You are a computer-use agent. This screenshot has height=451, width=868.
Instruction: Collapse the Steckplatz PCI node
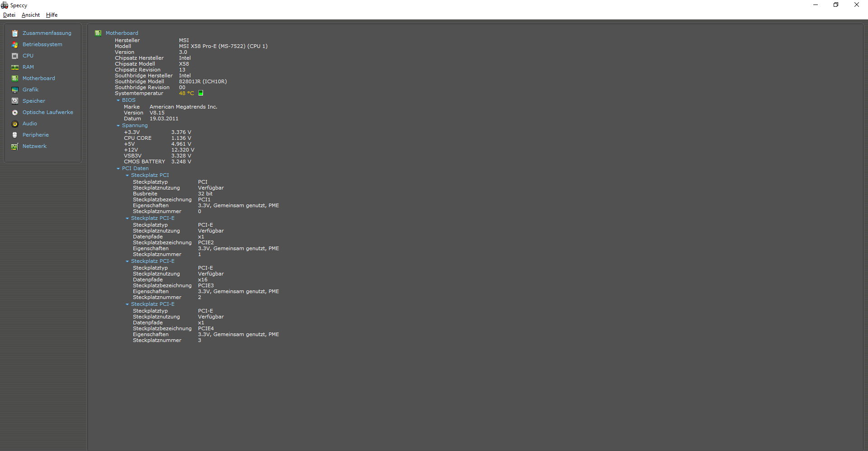[x=127, y=176]
